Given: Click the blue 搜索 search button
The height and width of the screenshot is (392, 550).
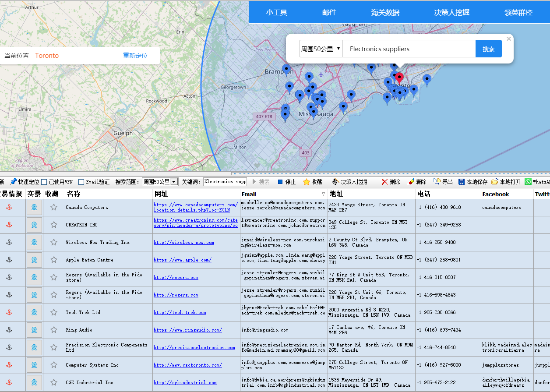Looking at the screenshot, I should click(x=489, y=49).
